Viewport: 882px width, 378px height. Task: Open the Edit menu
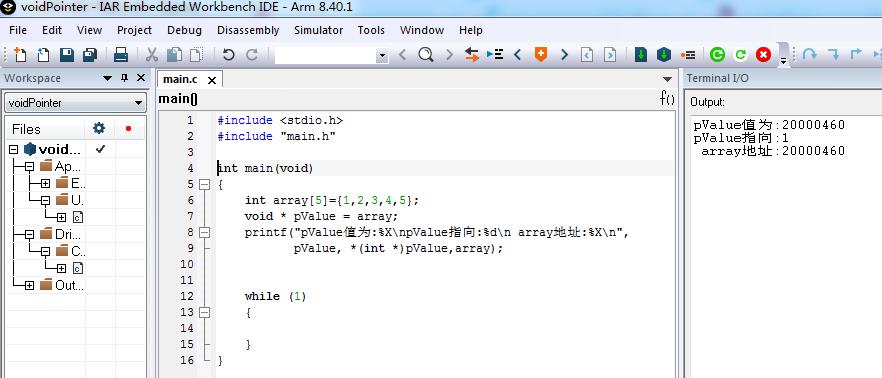click(x=52, y=30)
